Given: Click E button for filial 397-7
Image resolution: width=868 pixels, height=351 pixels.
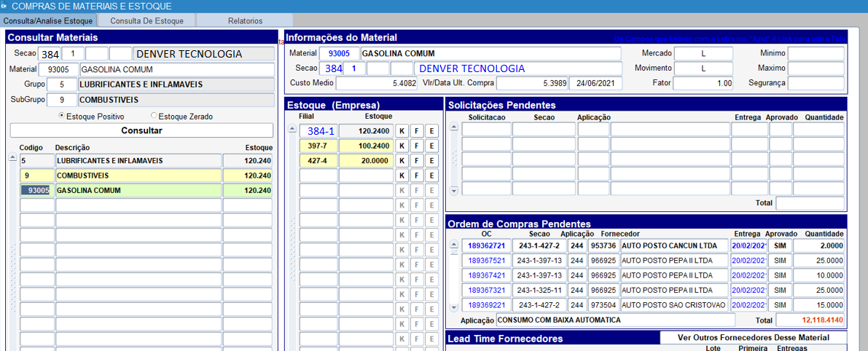Looking at the screenshot, I should pos(431,146).
